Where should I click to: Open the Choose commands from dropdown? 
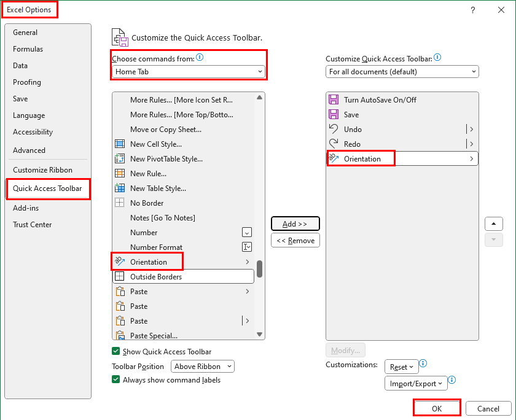point(188,72)
